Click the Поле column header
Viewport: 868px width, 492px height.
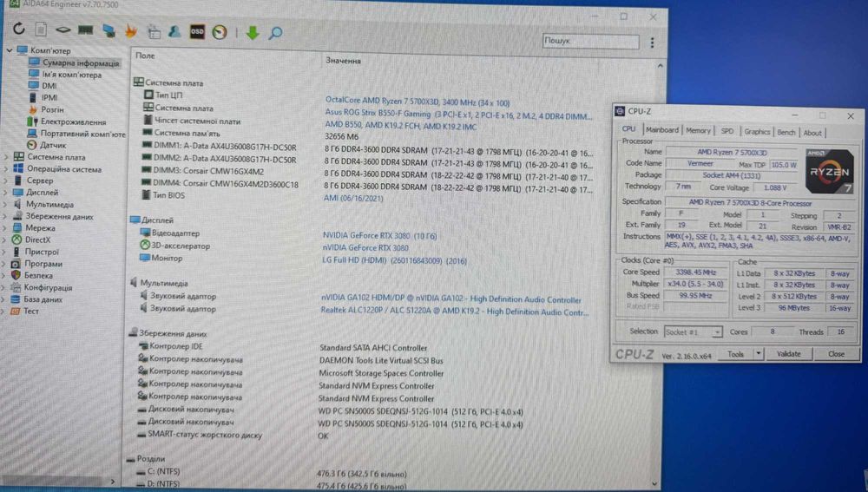[x=145, y=56]
